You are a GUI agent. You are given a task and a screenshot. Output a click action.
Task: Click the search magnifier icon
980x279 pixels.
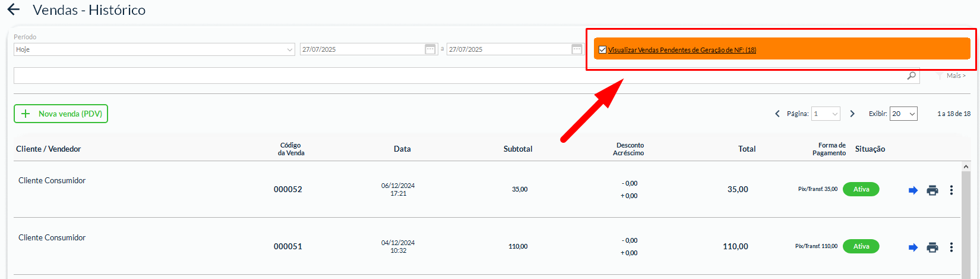911,76
